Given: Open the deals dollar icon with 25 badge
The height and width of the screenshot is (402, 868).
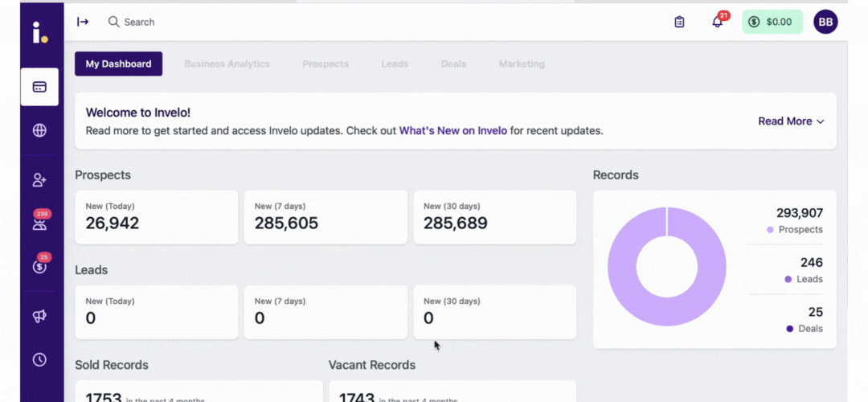Looking at the screenshot, I should 40,265.
